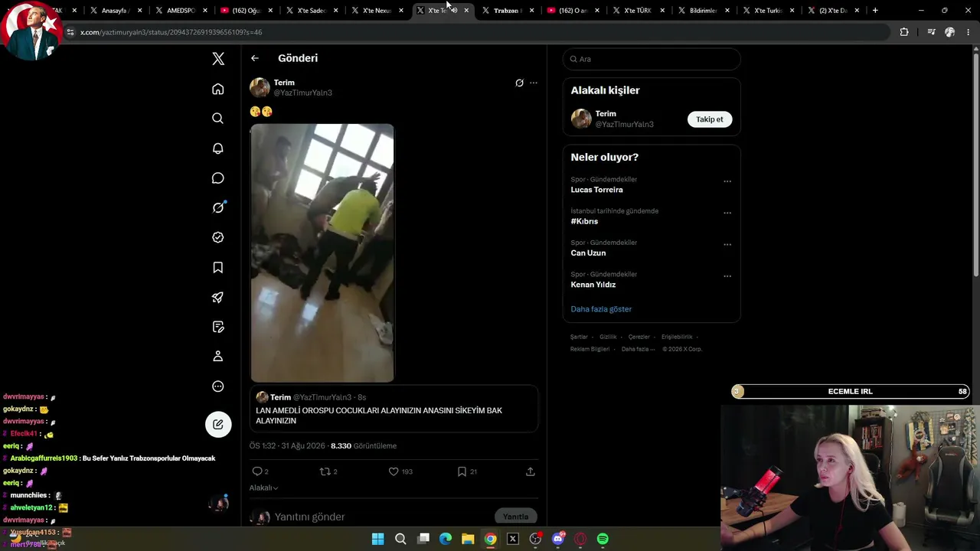The image size is (980, 551).
Task: Open the chat messages icon in sidebar
Action: tap(218, 178)
